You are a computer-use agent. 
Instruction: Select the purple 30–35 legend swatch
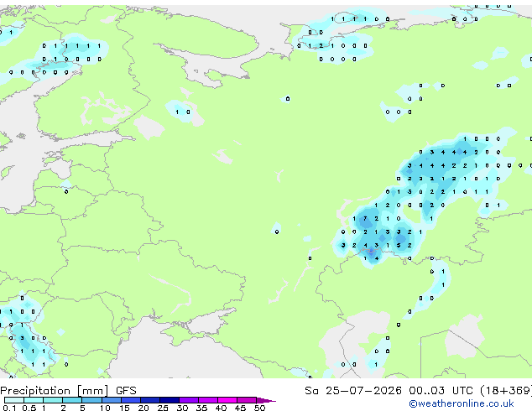[x=189, y=400]
